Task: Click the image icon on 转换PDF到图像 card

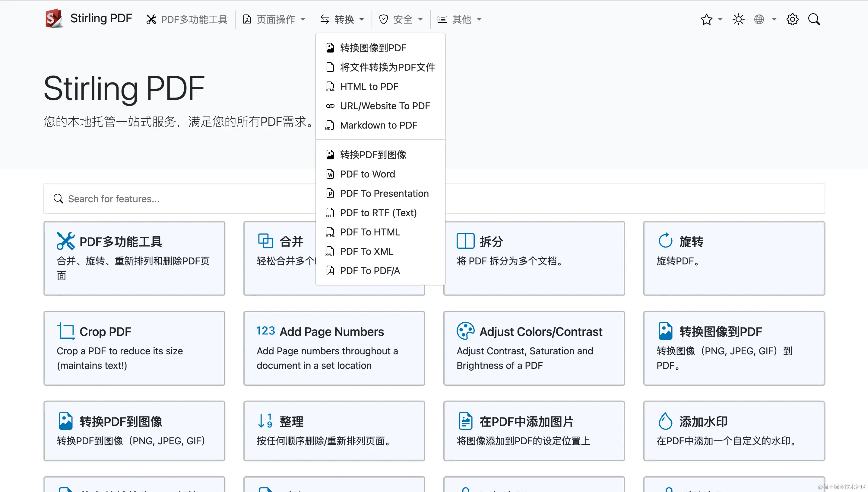Action: [65, 421]
